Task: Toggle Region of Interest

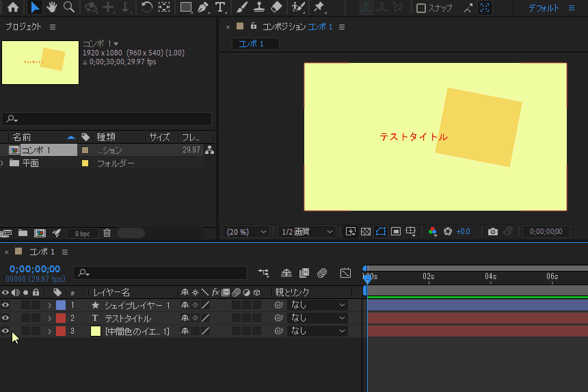Action: (x=396, y=231)
